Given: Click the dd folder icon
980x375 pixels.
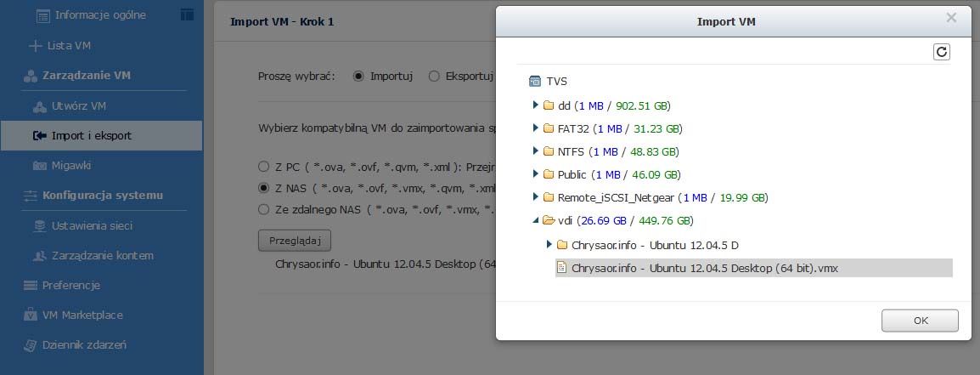Looking at the screenshot, I should coord(549,105).
